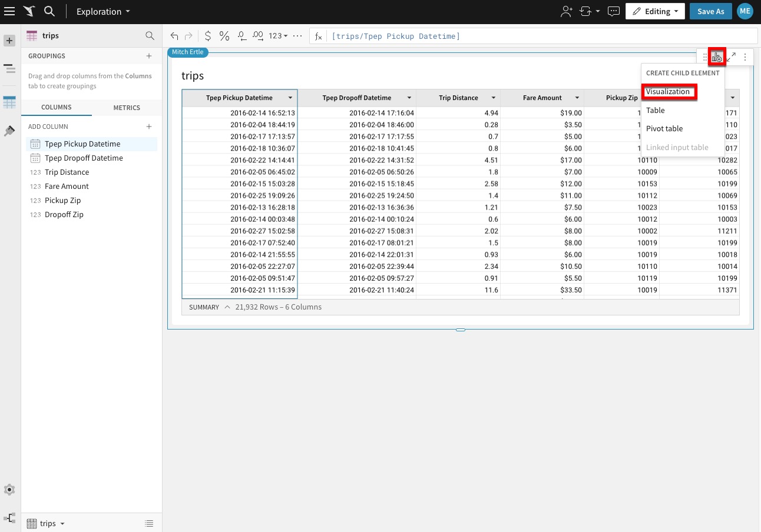Click the undo arrow
The image size is (761, 532).
tap(174, 36)
